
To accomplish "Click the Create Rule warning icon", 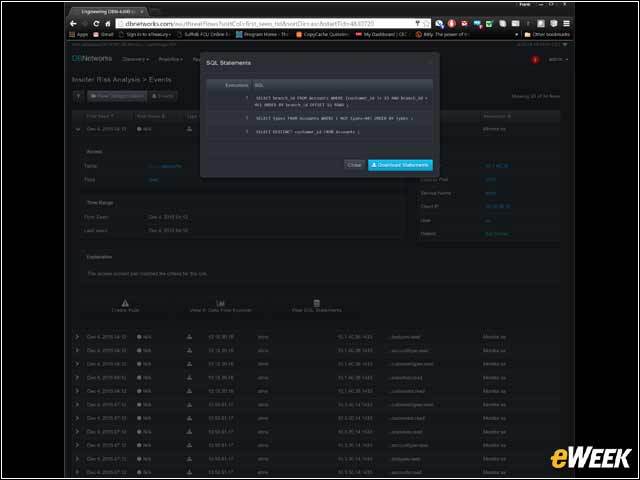I will [x=125, y=303].
